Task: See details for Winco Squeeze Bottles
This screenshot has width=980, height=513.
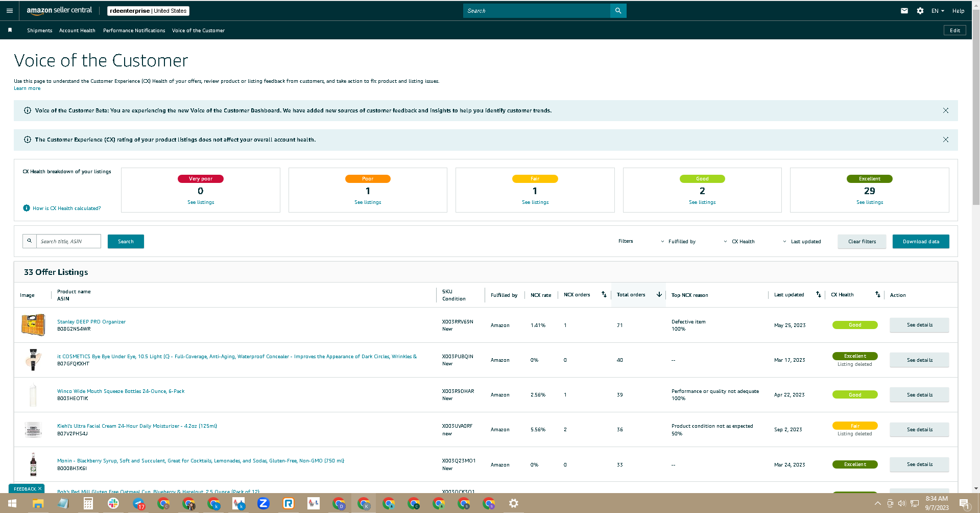Action: pyautogui.click(x=919, y=394)
